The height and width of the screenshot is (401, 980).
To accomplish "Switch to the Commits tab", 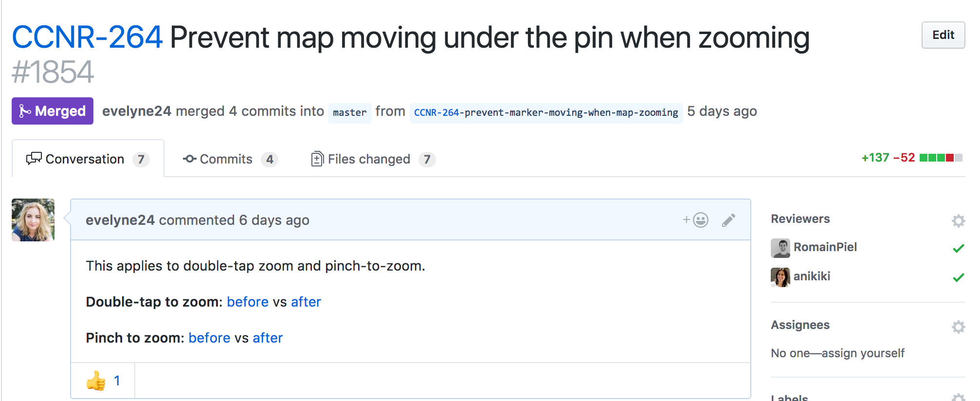I will 230,159.
